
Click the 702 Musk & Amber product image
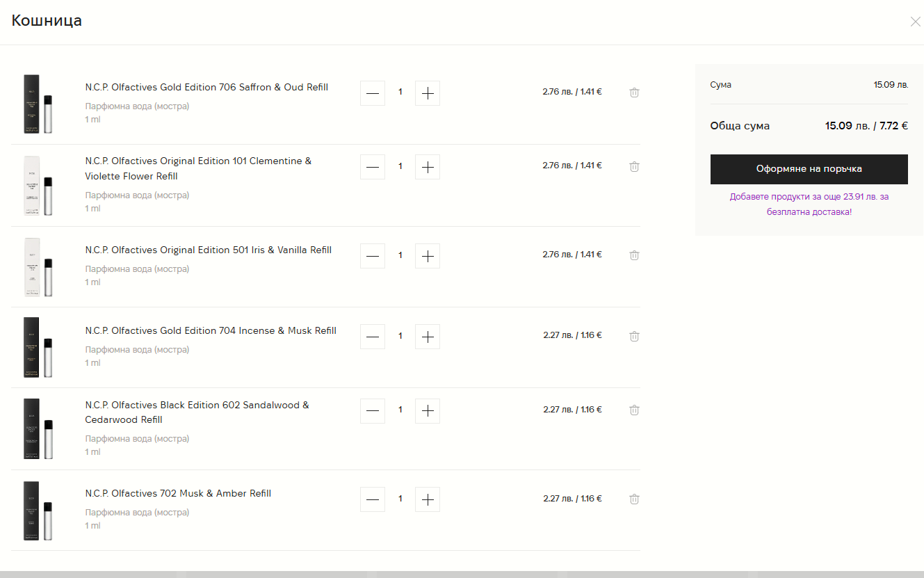point(38,511)
